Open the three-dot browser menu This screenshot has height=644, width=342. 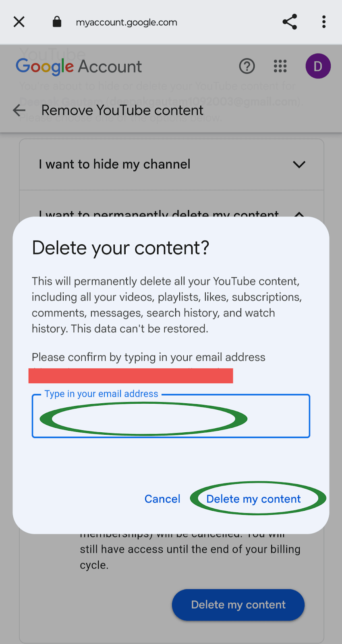[x=324, y=22]
